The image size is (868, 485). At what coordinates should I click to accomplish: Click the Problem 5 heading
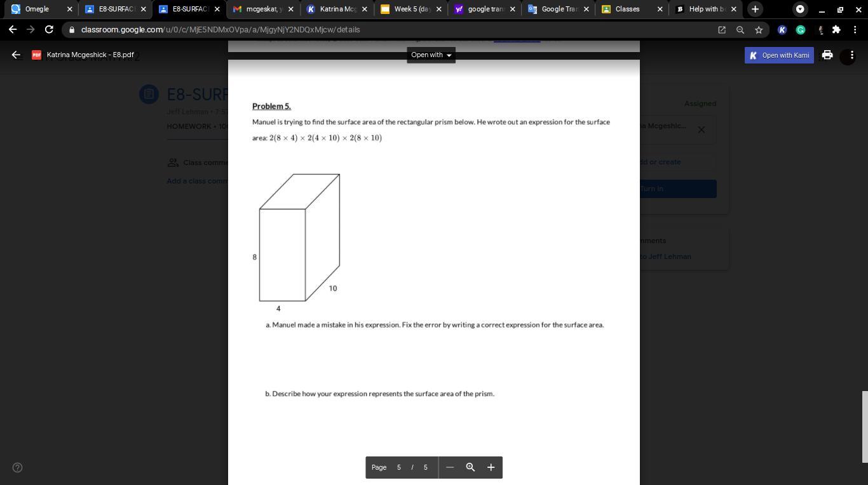[x=271, y=106]
